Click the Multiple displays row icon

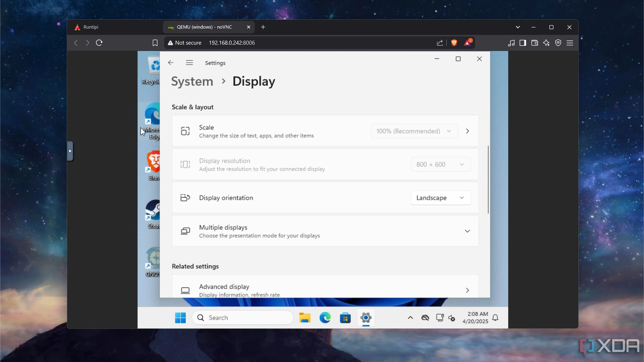[185, 231]
